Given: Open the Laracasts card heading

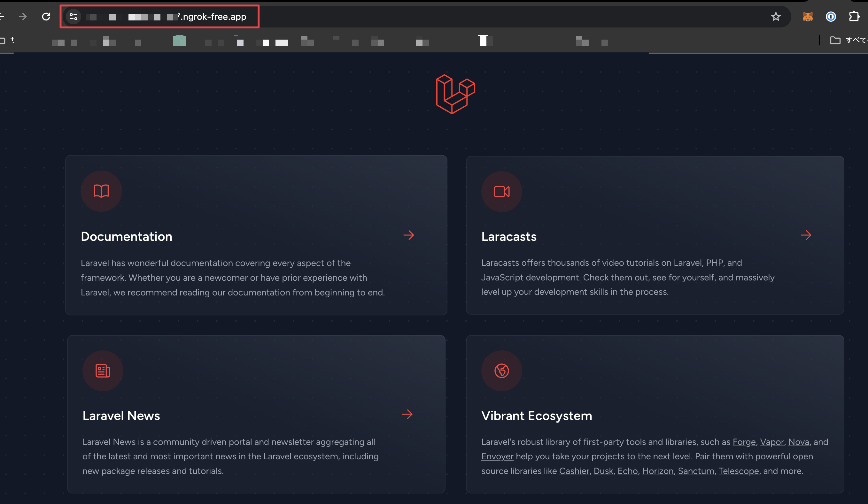Looking at the screenshot, I should pyautogui.click(x=509, y=236).
